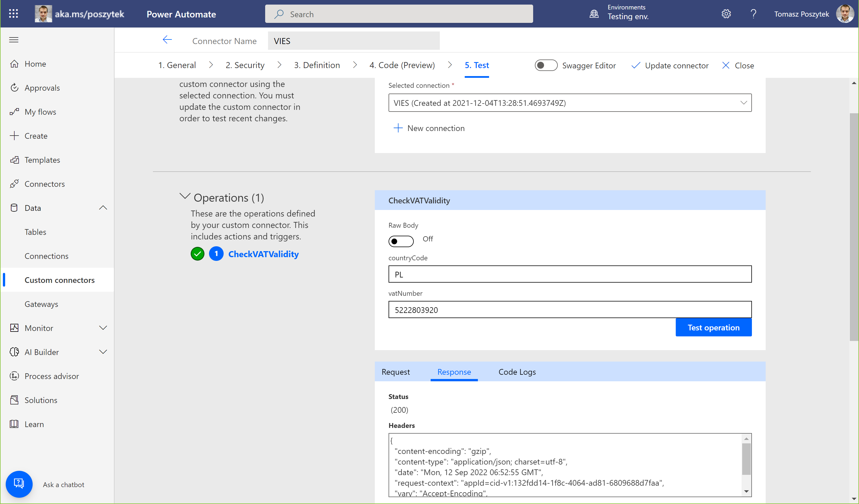Open the app launcher waffle icon
Screen dimensions: 859x504
tap(14, 14)
